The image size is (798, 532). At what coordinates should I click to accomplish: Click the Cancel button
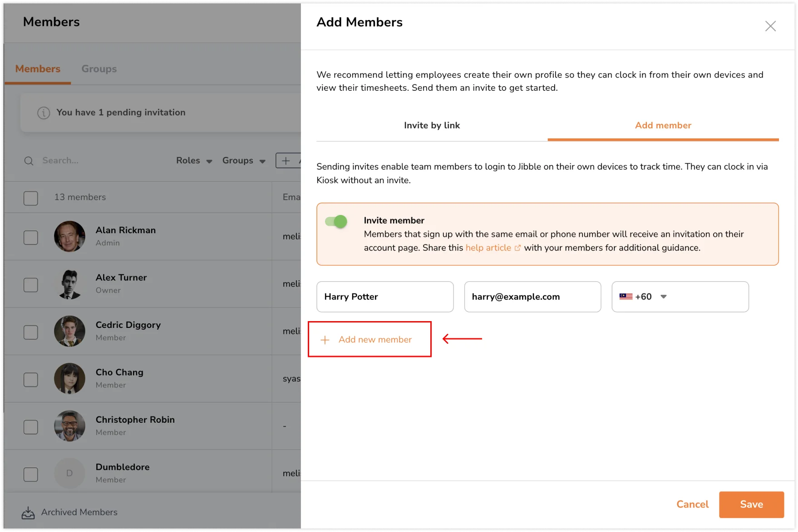point(692,504)
